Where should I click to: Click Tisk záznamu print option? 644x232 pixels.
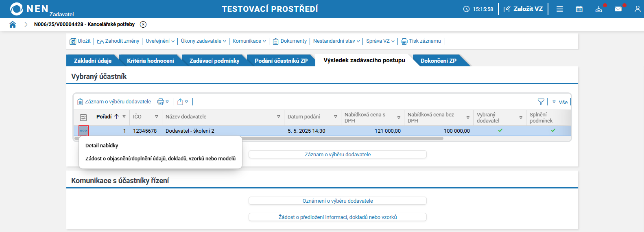coord(421,41)
